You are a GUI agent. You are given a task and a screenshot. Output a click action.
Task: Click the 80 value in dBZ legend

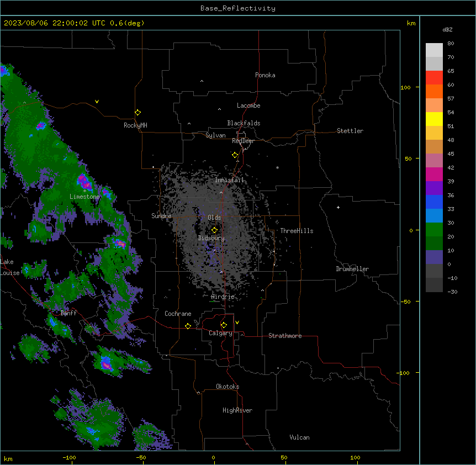pyautogui.click(x=451, y=44)
